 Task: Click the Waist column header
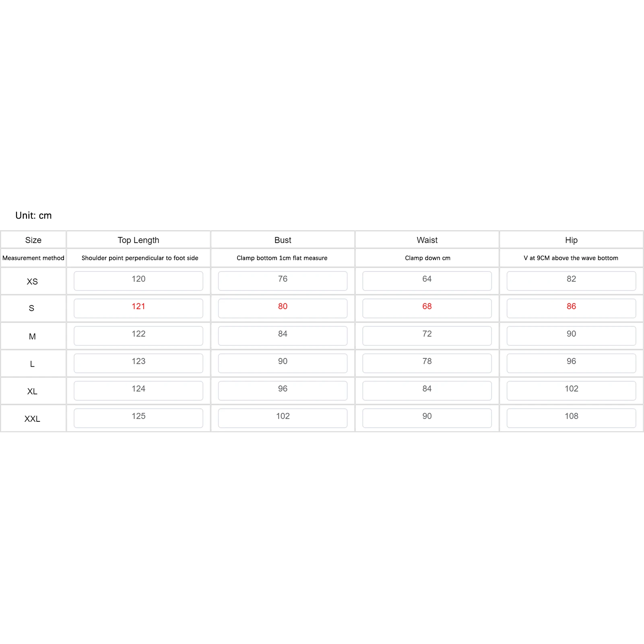tap(427, 240)
